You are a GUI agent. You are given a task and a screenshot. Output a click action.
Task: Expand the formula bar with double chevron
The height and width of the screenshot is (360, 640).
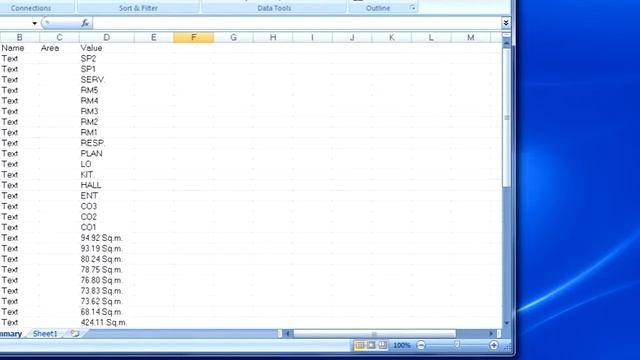(506, 23)
